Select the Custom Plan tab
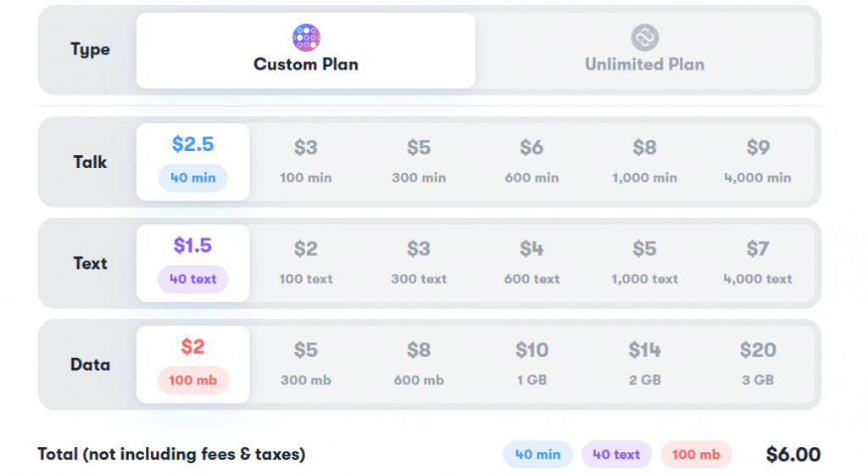This screenshot has height=475, width=868. tap(306, 50)
